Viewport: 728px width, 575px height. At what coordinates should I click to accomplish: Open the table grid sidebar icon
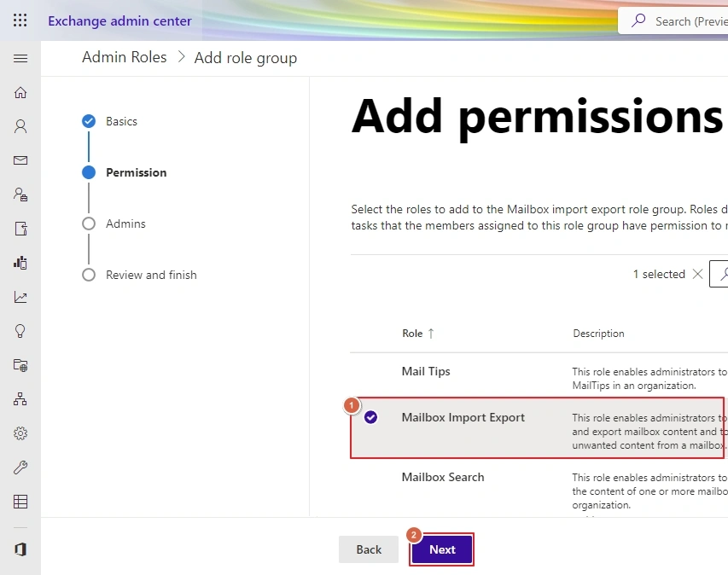pyautogui.click(x=20, y=502)
